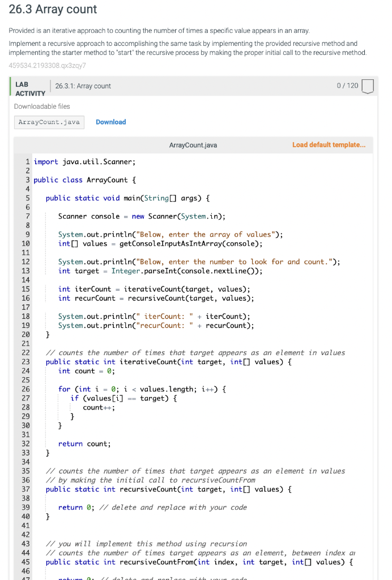The height and width of the screenshot is (580, 392).
Task: Click Load default template link
Action: (x=329, y=145)
